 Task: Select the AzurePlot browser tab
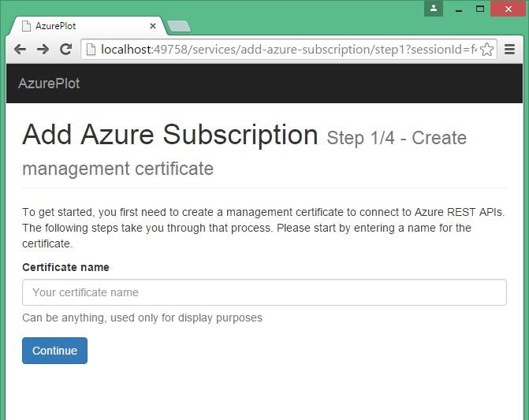click(x=88, y=26)
